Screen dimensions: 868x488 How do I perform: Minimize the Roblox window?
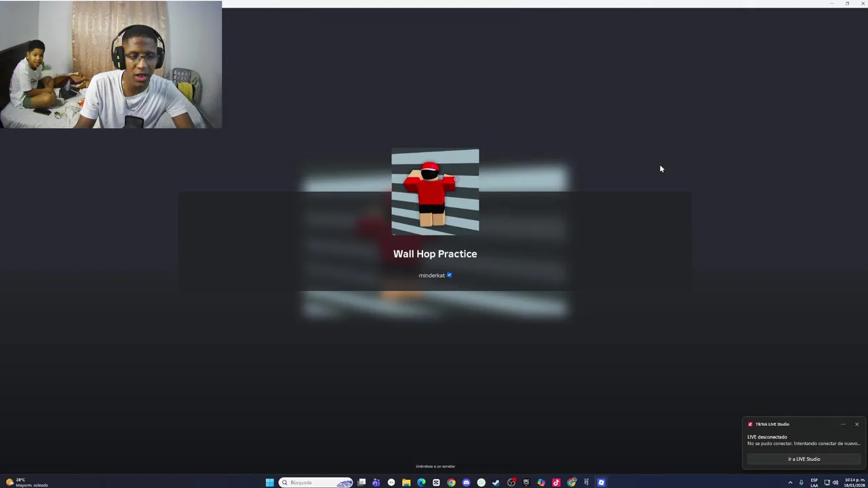(x=831, y=3)
